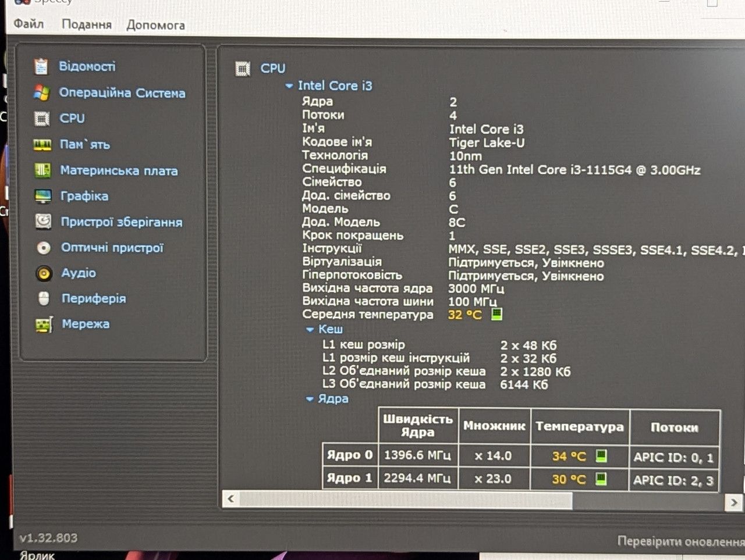Screen dimensions: 745x560
Task: Open the Допомога menu
Action: [x=155, y=25]
